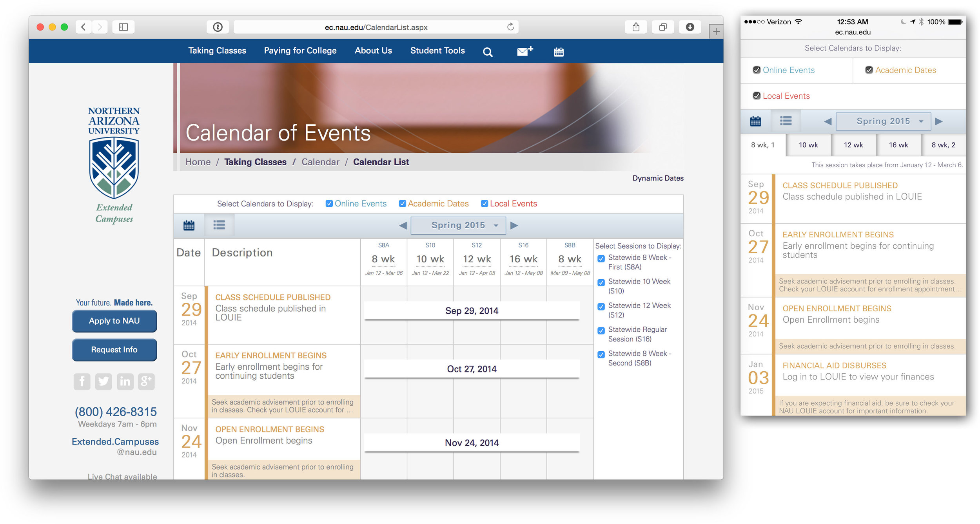The width and height of the screenshot is (980, 524).
Task: Show all tabs with the tabs icon
Action: [x=663, y=27]
